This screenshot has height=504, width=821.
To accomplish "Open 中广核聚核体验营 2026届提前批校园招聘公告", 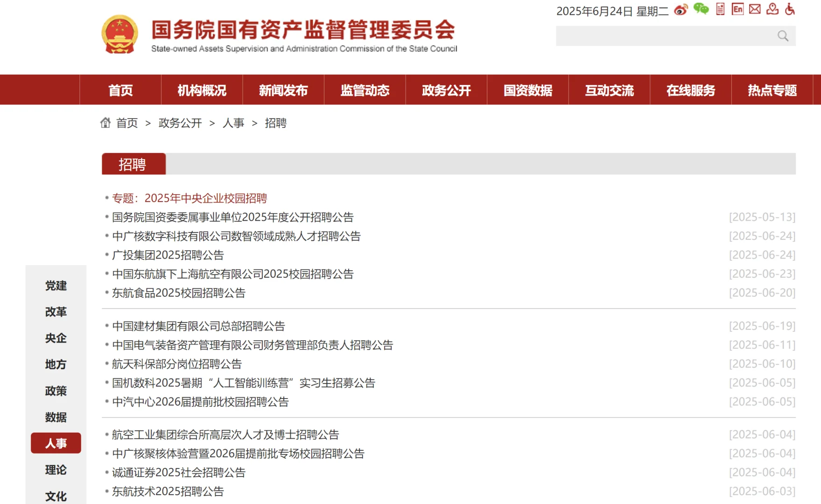I will tap(238, 454).
